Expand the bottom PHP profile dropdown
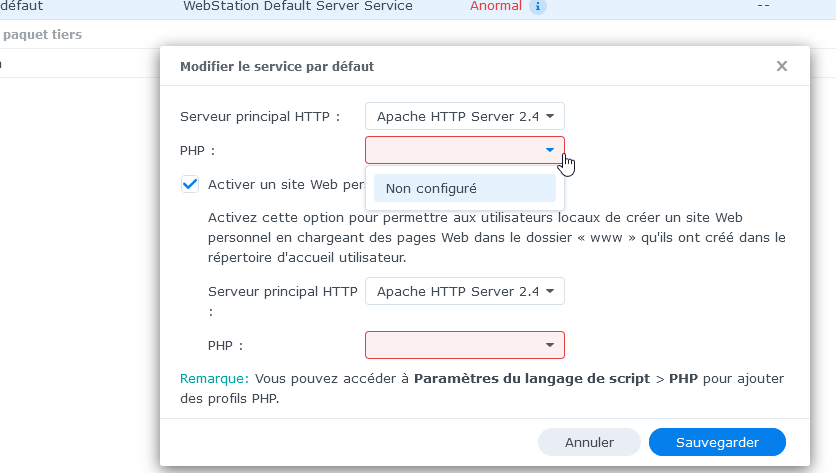This screenshot has width=836, height=473. pos(464,345)
